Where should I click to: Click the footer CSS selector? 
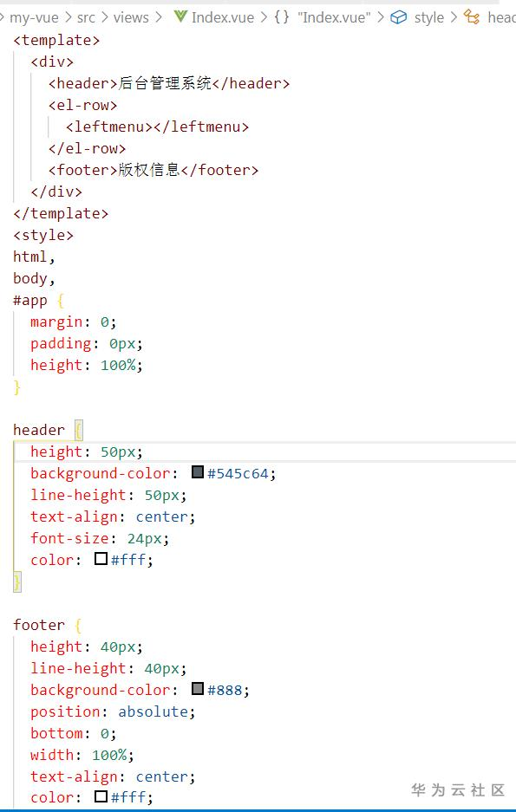pyautogui.click(x=39, y=625)
